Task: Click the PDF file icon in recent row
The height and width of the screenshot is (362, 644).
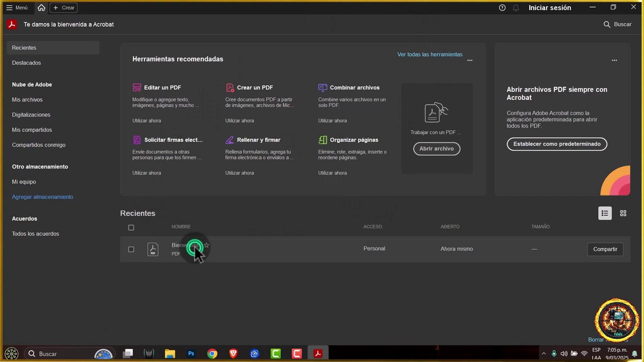Action: coord(153,249)
